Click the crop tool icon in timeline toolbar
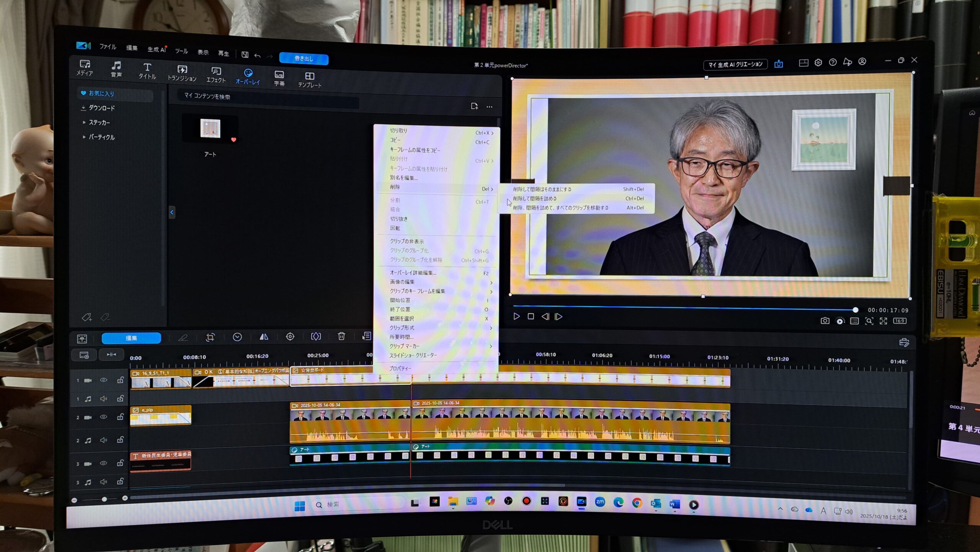 tap(210, 337)
